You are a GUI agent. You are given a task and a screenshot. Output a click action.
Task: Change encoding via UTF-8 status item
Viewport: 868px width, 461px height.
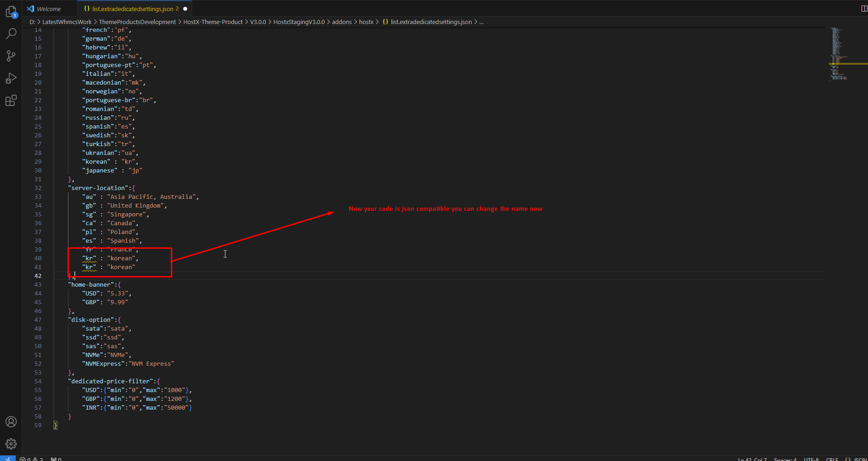[x=811, y=459]
